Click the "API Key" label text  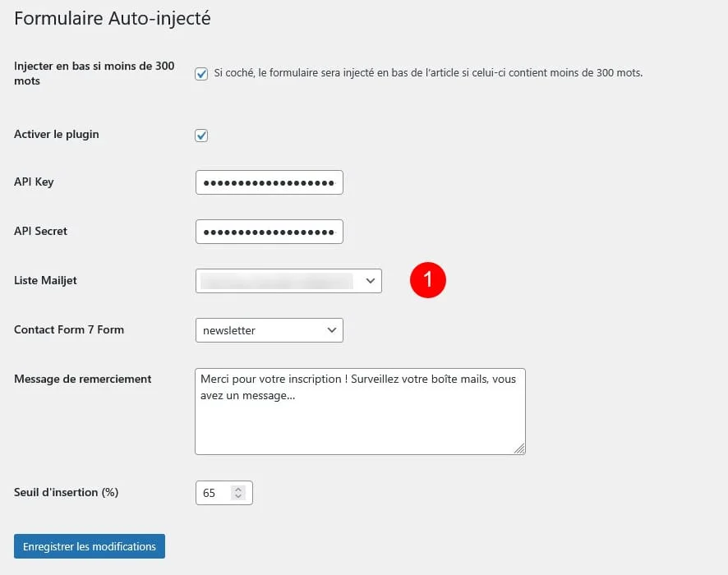(x=34, y=182)
